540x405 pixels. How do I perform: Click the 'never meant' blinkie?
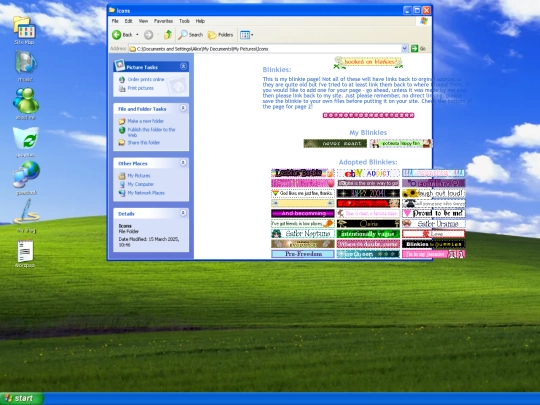335,143
